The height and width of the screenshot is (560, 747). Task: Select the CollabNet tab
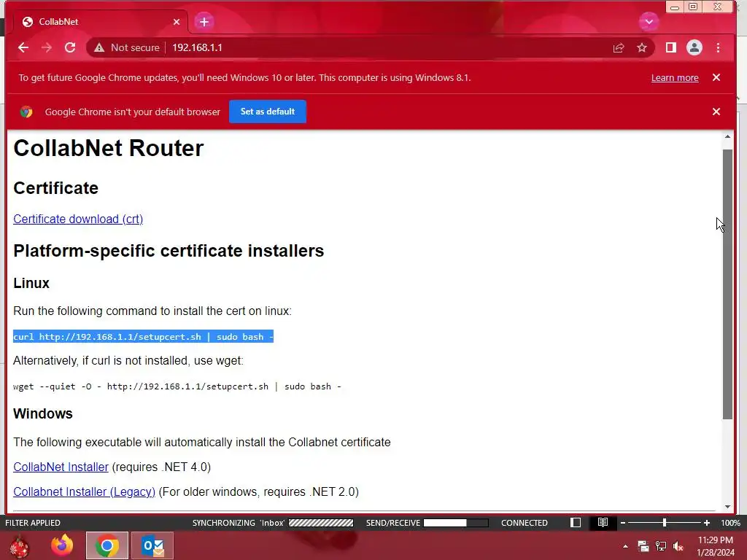tap(100, 22)
